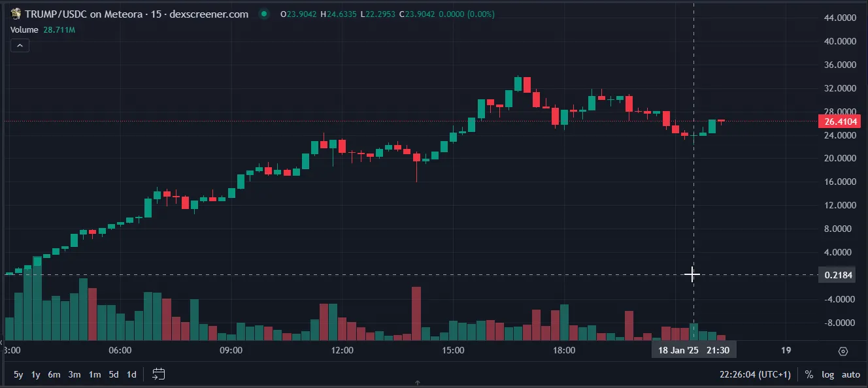868x388 pixels.
Task: Collapse the indicator legend with chevron button
Action: click(x=20, y=45)
